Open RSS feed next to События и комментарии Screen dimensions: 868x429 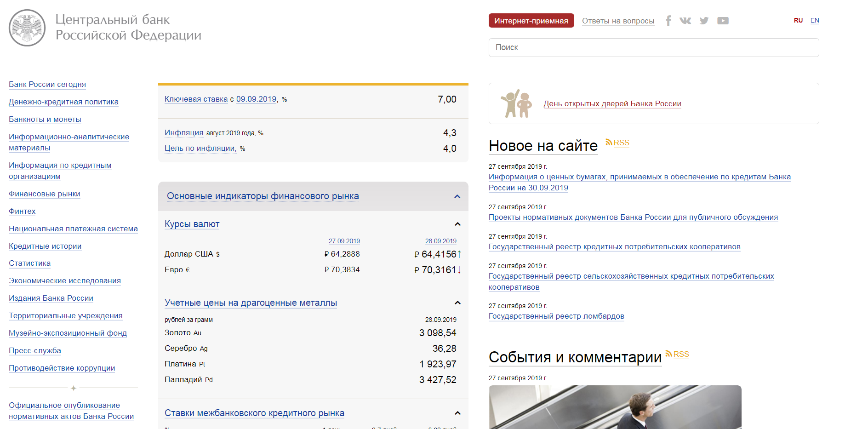coord(677,354)
